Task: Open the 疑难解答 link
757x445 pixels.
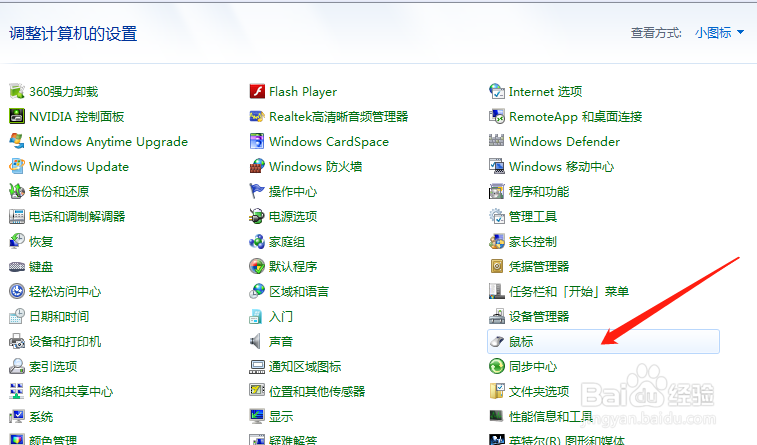Action: click(293, 440)
